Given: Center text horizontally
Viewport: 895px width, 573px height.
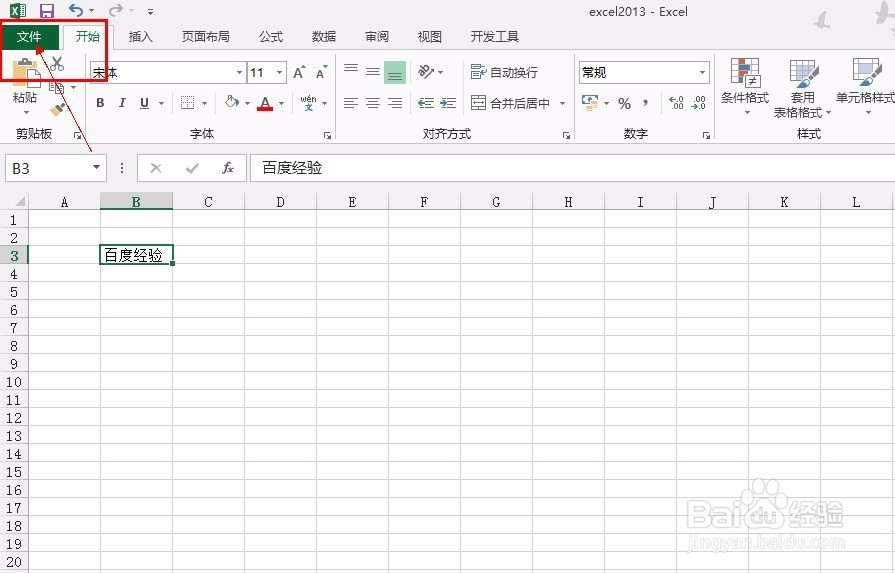Looking at the screenshot, I should click(373, 103).
